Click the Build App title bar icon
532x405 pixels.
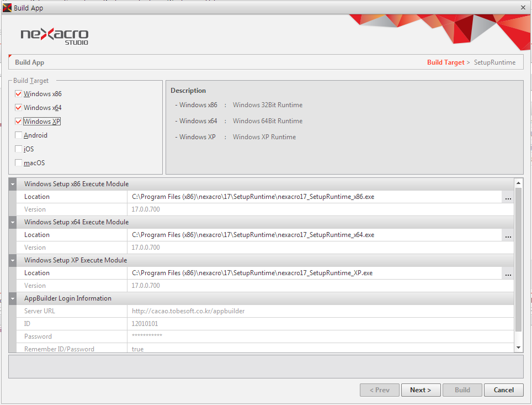7,8
